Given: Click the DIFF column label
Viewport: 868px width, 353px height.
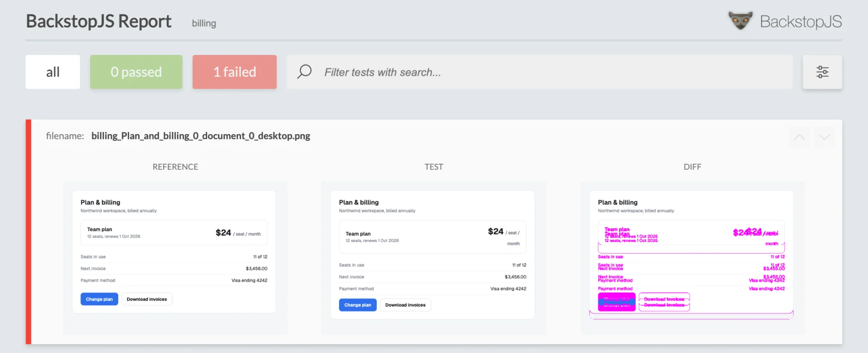Looking at the screenshot, I should pyautogui.click(x=692, y=167).
